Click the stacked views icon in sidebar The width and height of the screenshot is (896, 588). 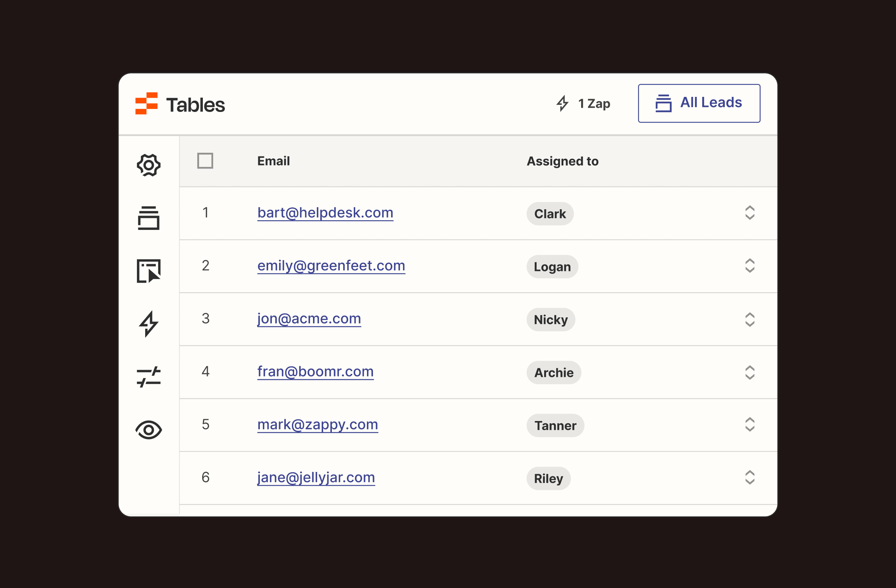pyautogui.click(x=149, y=218)
